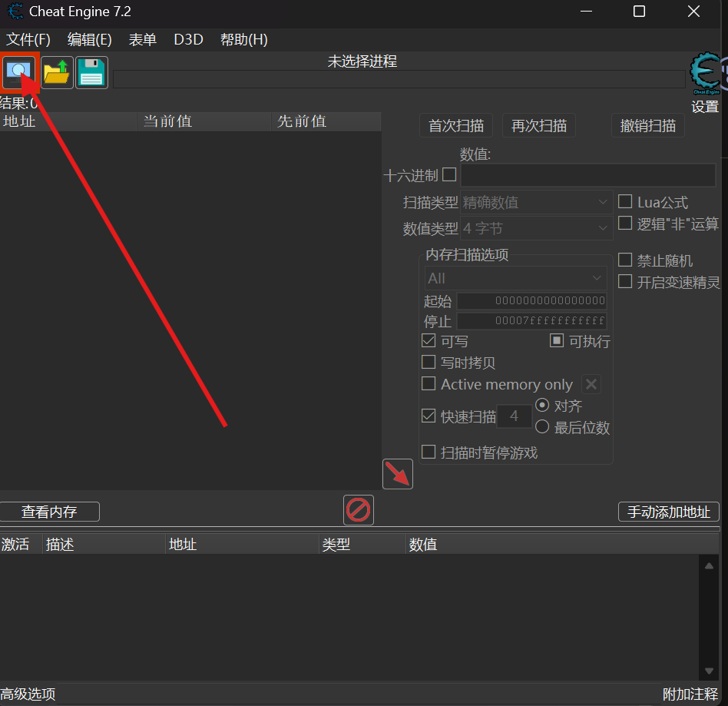The width and height of the screenshot is (728, 706).
Task: Click the open file folder icon
Action: pos(57,73)
